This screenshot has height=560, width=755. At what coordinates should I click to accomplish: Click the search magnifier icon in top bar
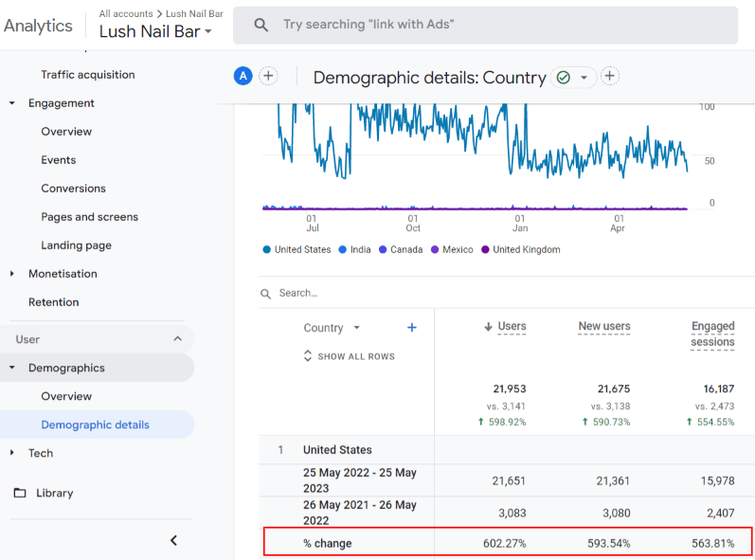(x=261, y=26)
